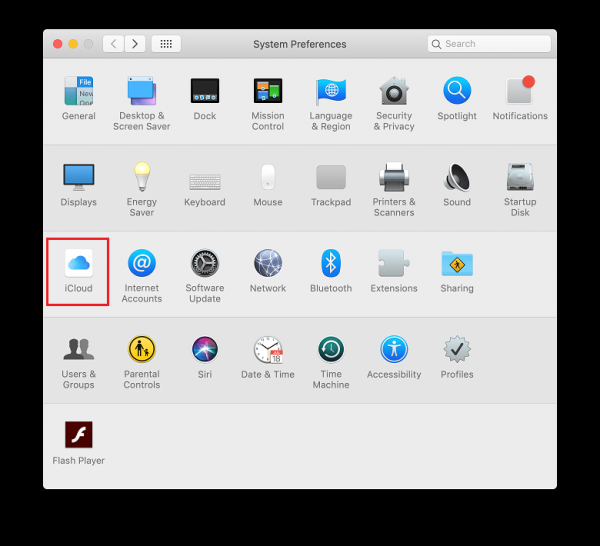The height and width of the screenshot is (546, 600).
Task: Open Parental Controls preferences
Action: pos(141,350)
